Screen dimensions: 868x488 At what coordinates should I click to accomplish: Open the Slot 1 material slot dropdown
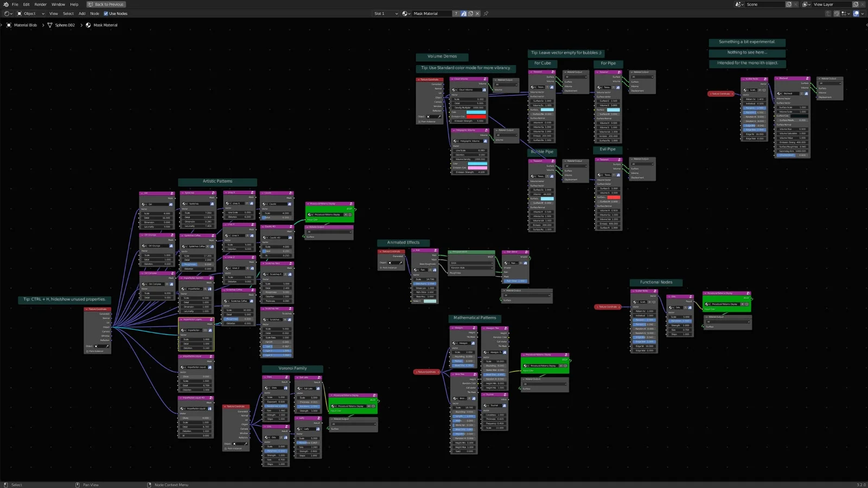click(x=385, y=13)
